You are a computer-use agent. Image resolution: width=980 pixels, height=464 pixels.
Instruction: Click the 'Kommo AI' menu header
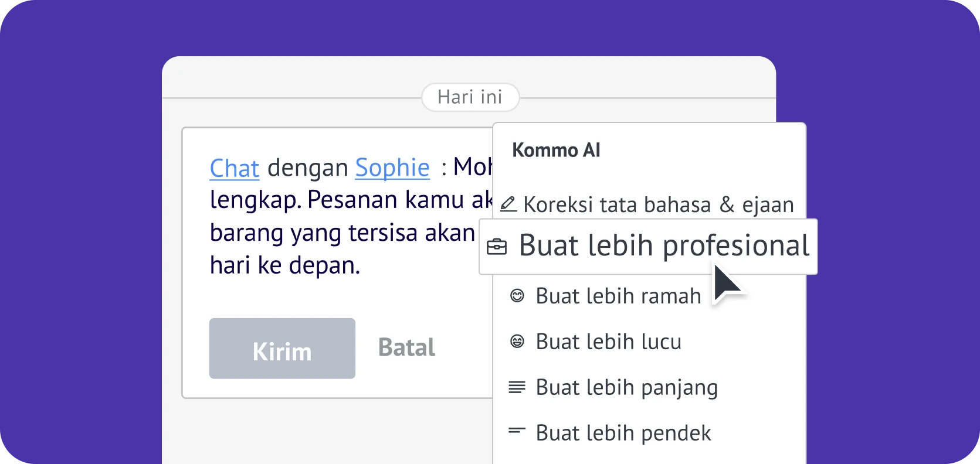[556, 151]
